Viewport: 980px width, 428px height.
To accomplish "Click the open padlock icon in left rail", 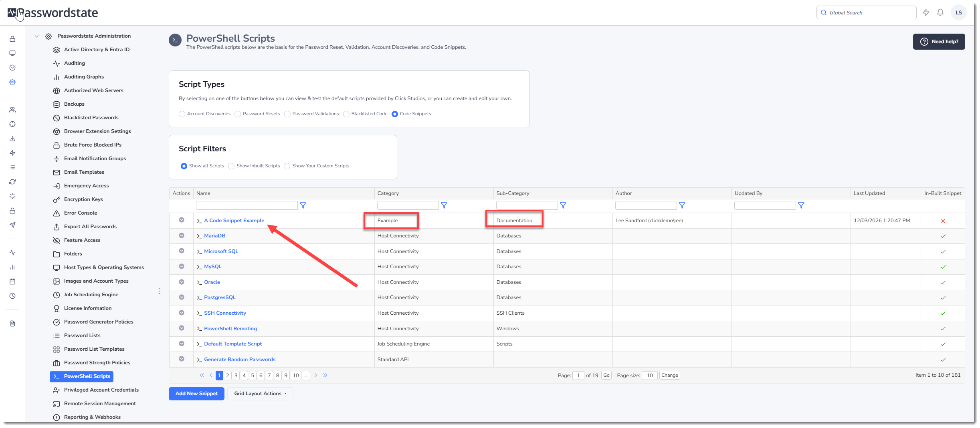I will [12, 211].
